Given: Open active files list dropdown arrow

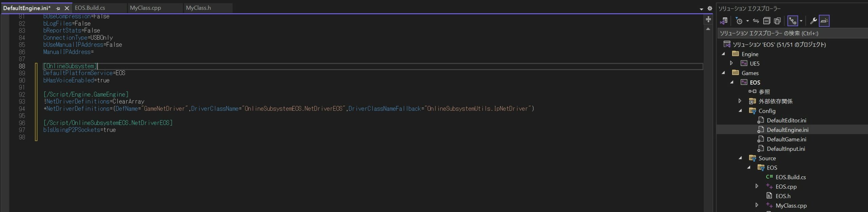Looking at the screenshot, I should [x=702, y=9].
